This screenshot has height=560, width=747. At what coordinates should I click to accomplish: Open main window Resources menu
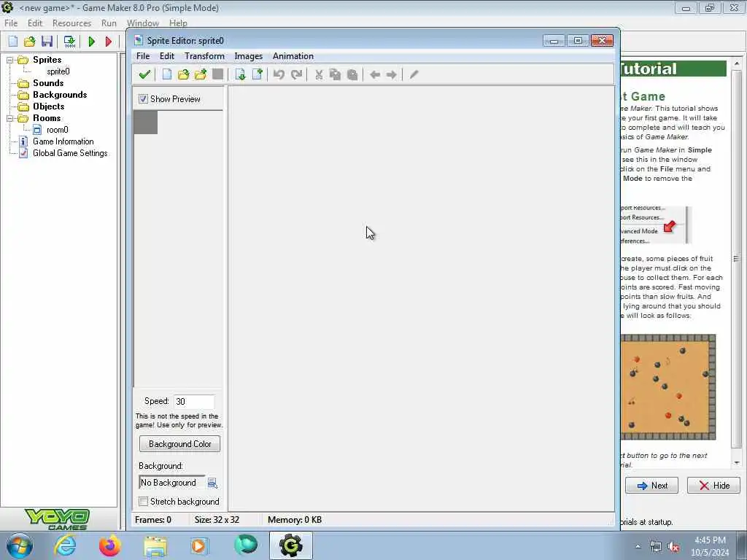coord(71,23)
